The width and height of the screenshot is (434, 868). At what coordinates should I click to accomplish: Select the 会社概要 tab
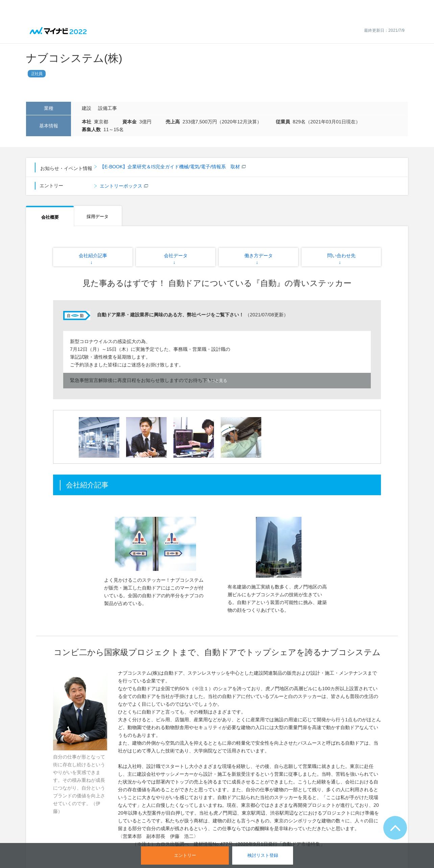[x=50, y=216]
